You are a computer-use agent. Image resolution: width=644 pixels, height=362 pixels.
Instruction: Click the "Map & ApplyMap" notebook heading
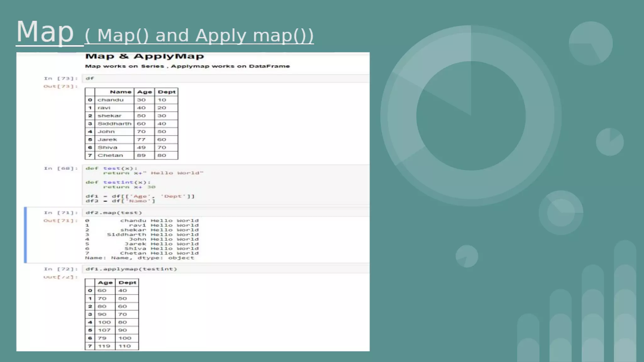pos(144,56)
